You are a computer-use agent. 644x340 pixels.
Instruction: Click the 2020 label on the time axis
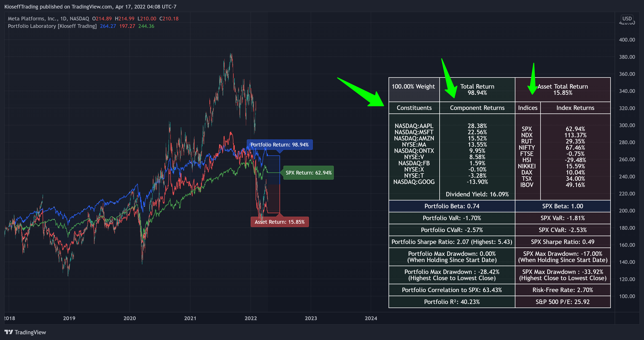point(130,318)
